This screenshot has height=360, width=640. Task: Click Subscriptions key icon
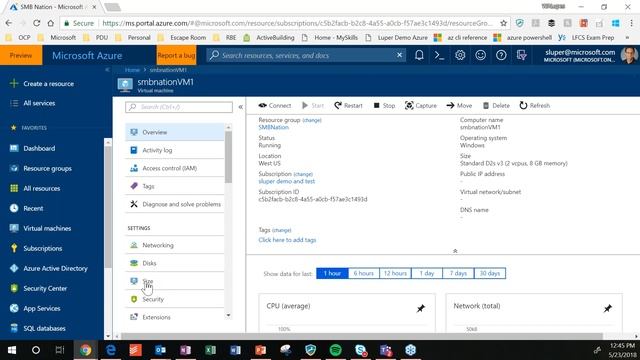(14, 248)
